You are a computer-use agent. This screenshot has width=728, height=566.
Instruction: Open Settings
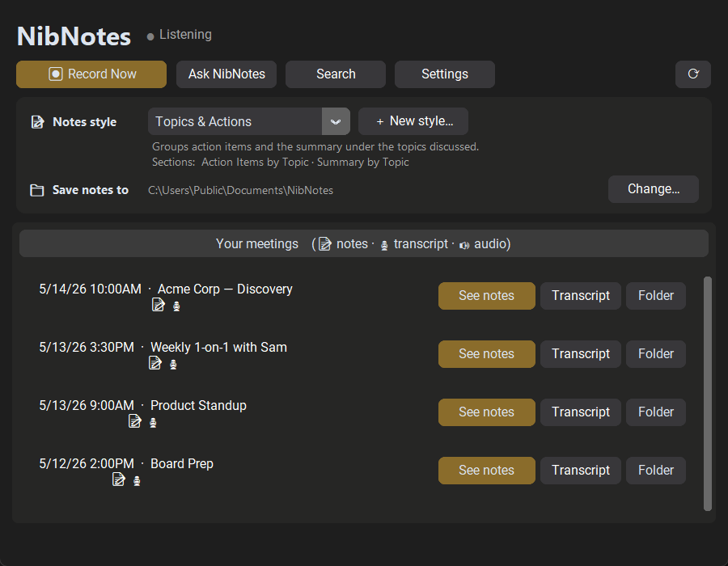coord(445,74)
